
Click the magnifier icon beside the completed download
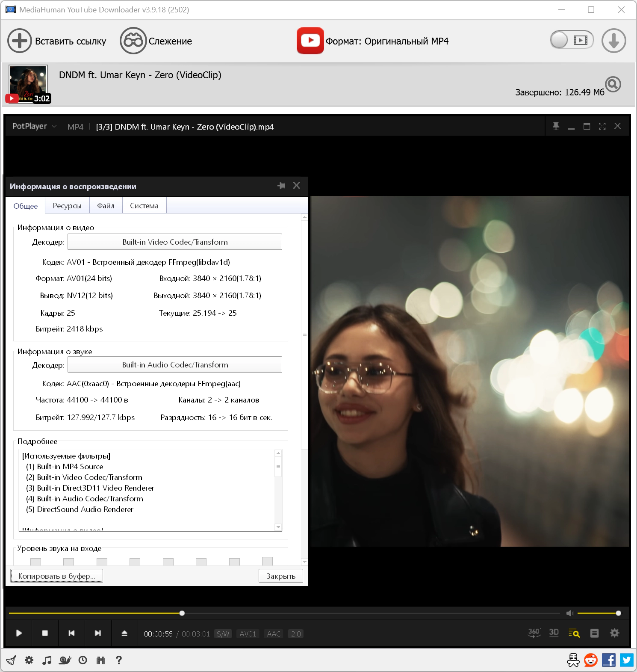pos(613,84)
